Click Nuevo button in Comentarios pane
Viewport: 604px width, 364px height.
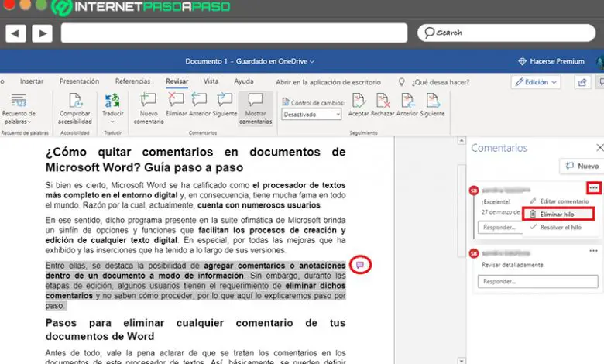coord(582,166)
